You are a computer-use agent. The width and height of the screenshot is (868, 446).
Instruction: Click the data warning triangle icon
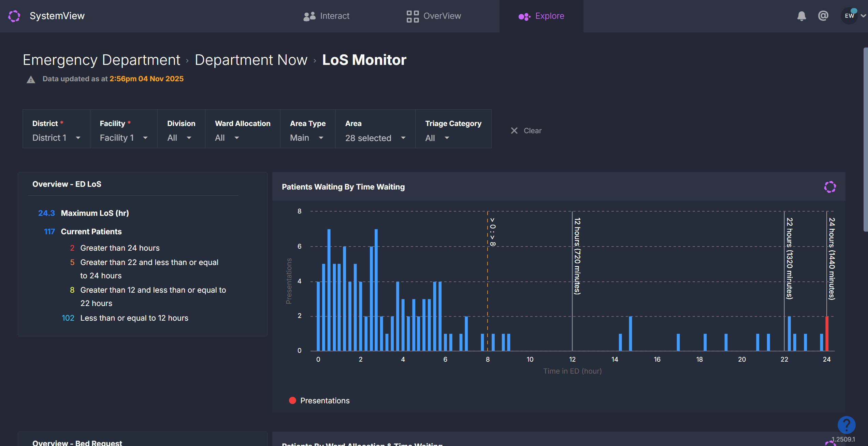click(31, 80)
